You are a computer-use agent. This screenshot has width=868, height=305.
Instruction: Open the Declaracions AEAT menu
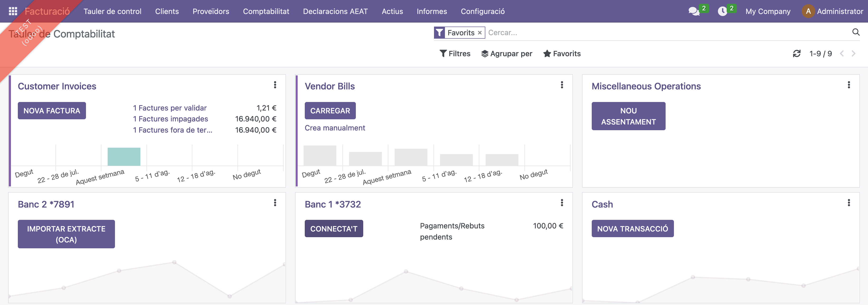[335, 11]
